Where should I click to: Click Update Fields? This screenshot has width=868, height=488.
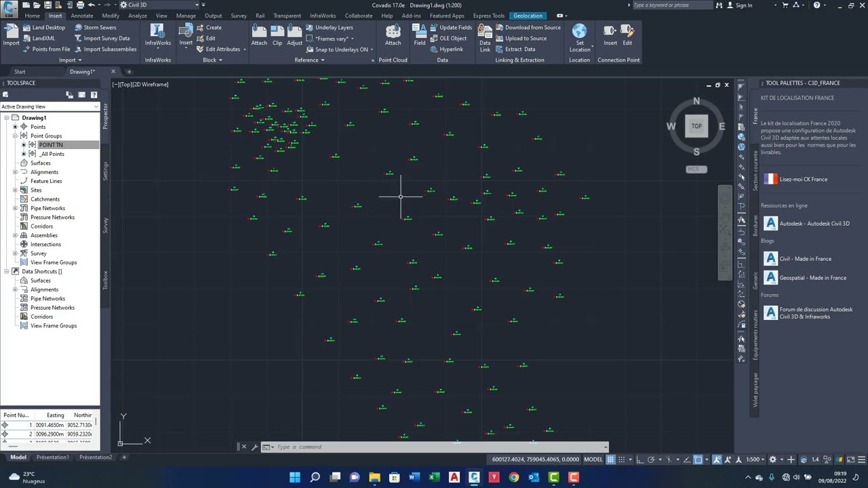pyautogui.click(x=450, y=28)
